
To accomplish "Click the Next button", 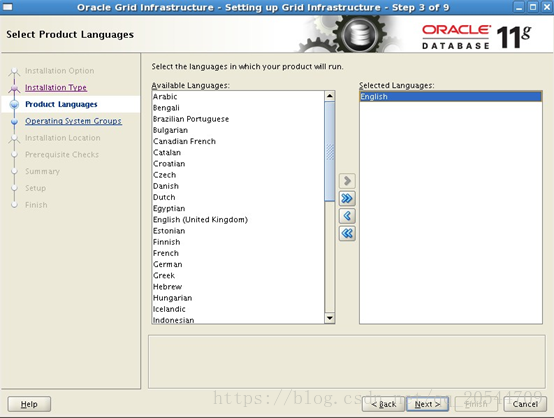I will click(x=428, y=404).
